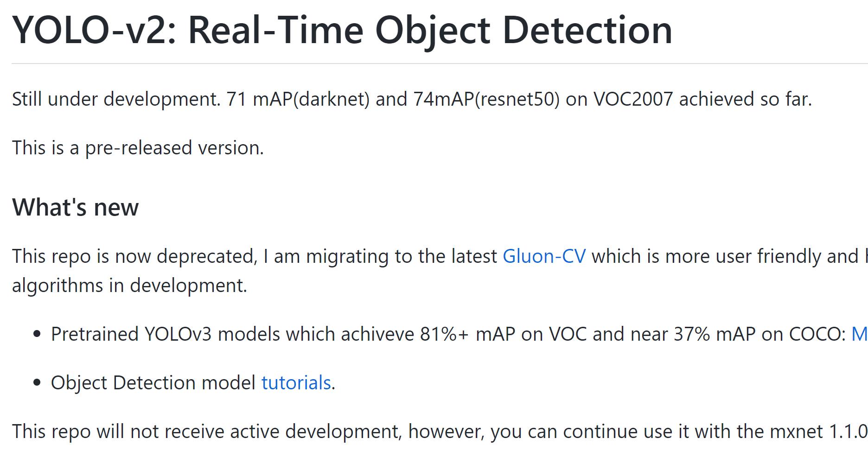868x470 pixels.
Task: Click the "Still under development" sentence
Action: [116, 99]
